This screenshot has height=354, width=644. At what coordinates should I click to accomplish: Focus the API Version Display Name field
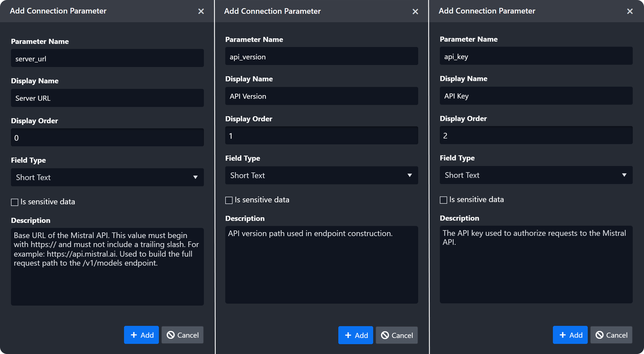pos(321,96)
